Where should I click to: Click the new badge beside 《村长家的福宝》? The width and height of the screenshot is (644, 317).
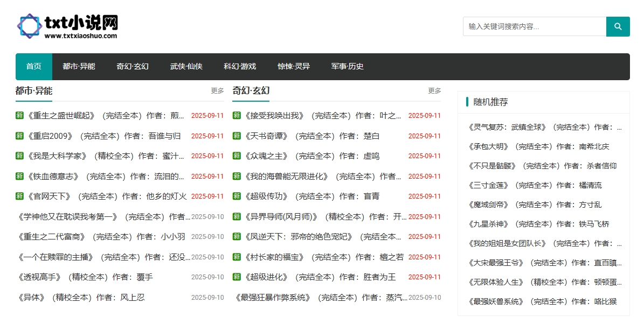237,257
